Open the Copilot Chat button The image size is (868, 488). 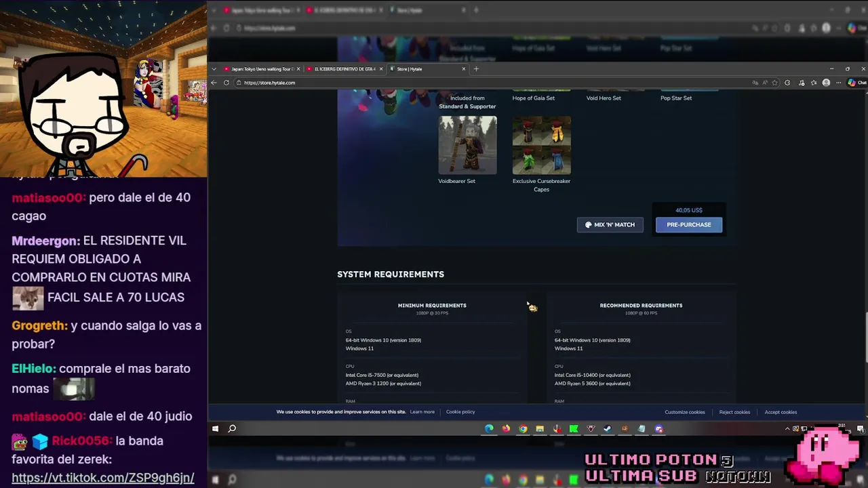[x=857, y=83]
